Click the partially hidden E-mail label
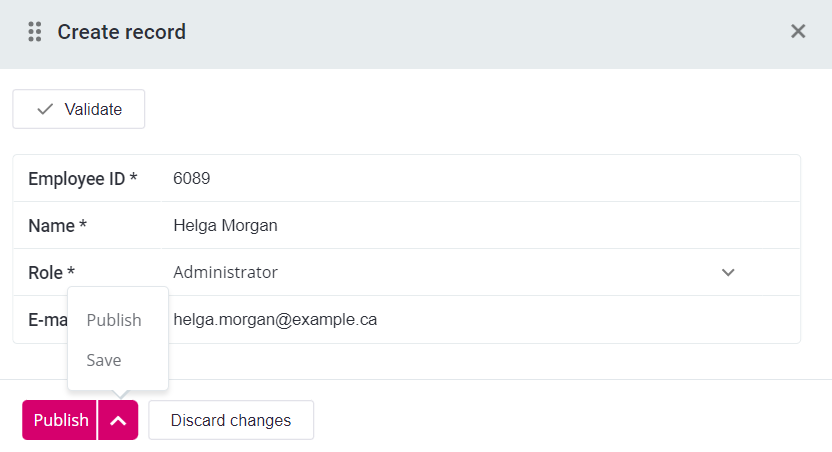Viewport: 832px width, 452px height. [x=47, y=320]
